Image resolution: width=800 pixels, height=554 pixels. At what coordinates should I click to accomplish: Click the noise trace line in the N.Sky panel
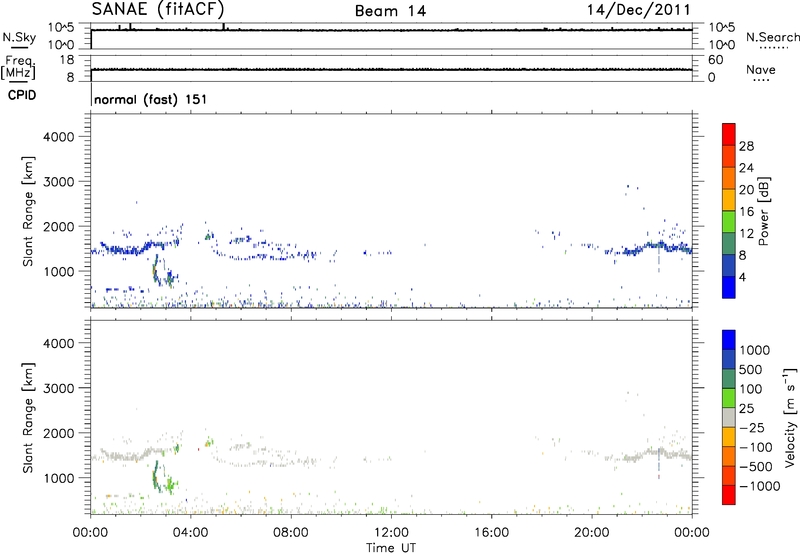coord(391,30)
